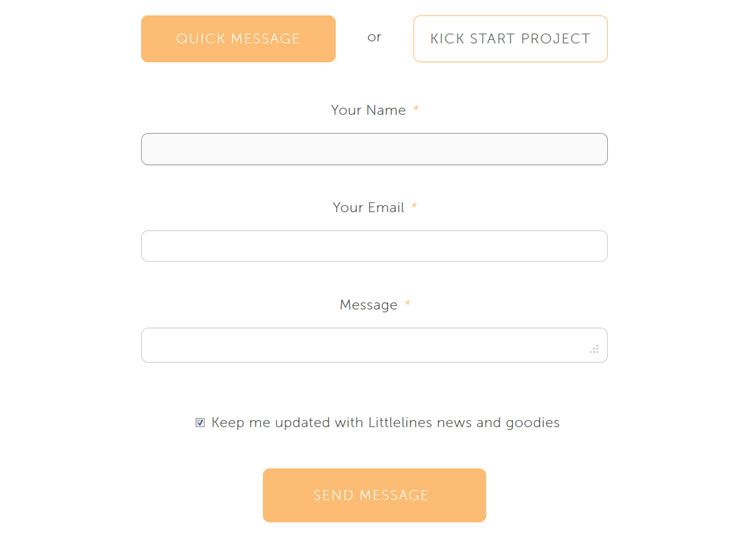Select the filled orange Quick Message option
The width and height of the screenshot is (750, 544).
click(238, 39)
